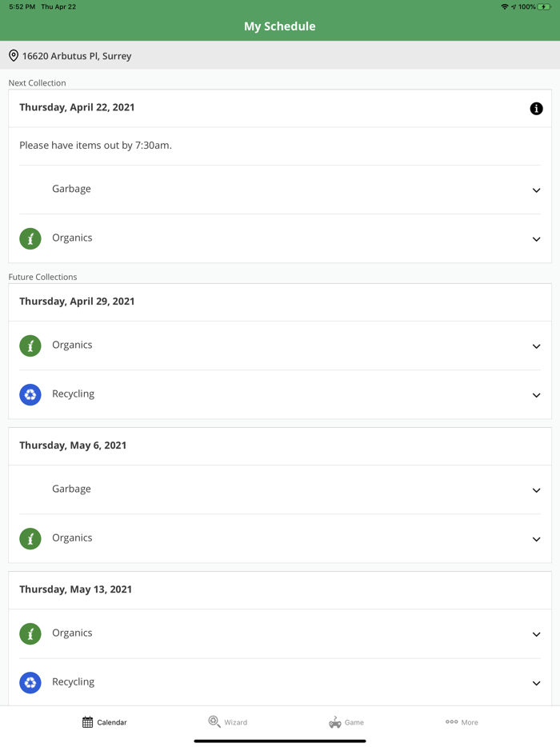This screenshot has width=560, height=747.
Task: Expand Organics chevron for April 22
Action: click(x=536, y=239)
